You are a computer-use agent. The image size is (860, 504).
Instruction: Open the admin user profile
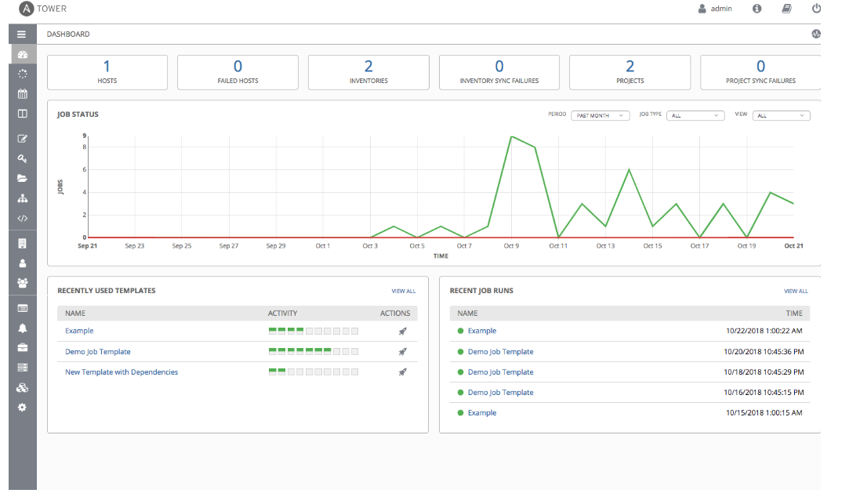pyautogui.click(x=715, y=9)
